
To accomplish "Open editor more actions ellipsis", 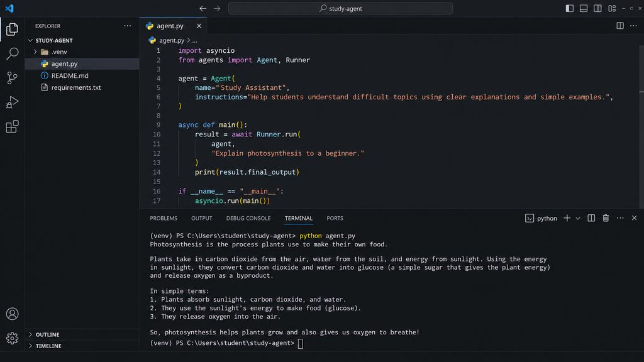I will [633, 26].
